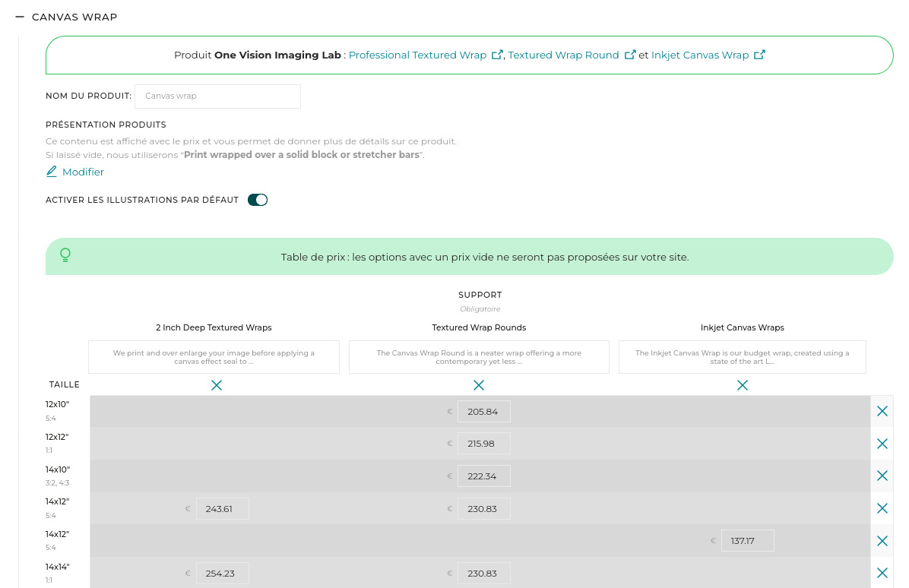Click the product name input field
This screenshot has width=909, height=588.
click(217, 96)
